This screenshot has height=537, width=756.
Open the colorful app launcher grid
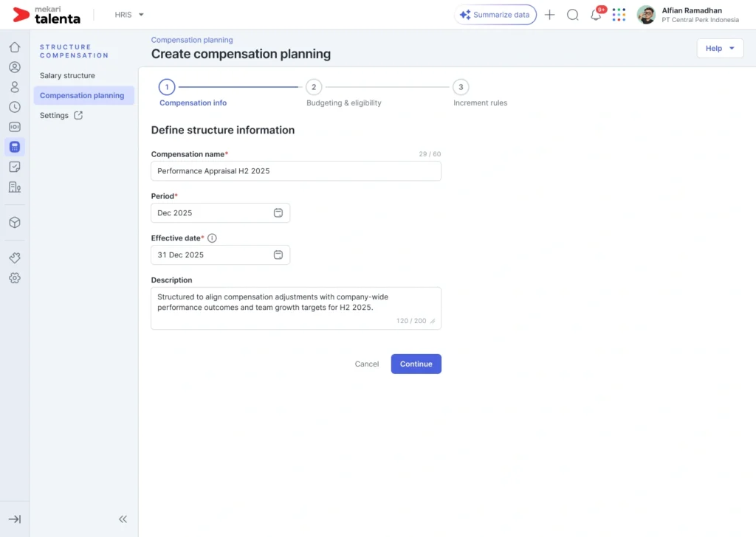tap(619, 15)
